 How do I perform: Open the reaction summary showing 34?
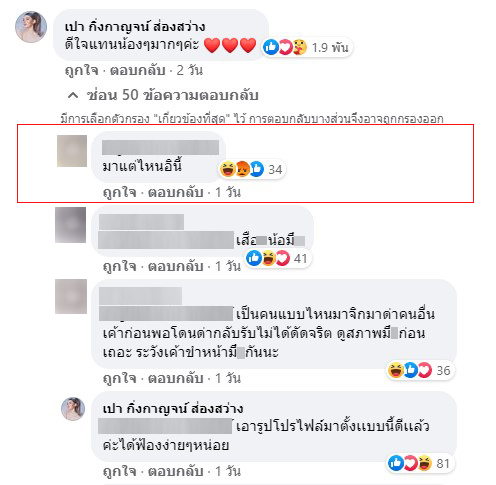pyautogui.click(x=252, y=169)
